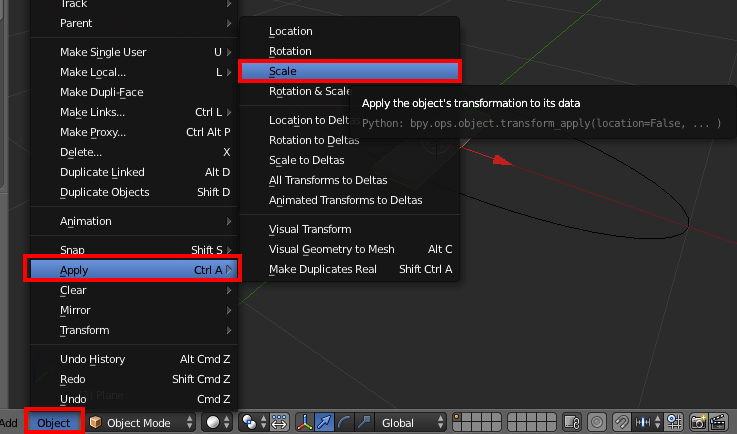The height and width of the screenshot is (434, 737).
Task: Choose Redo in Object menu
Action: point(133,379)
